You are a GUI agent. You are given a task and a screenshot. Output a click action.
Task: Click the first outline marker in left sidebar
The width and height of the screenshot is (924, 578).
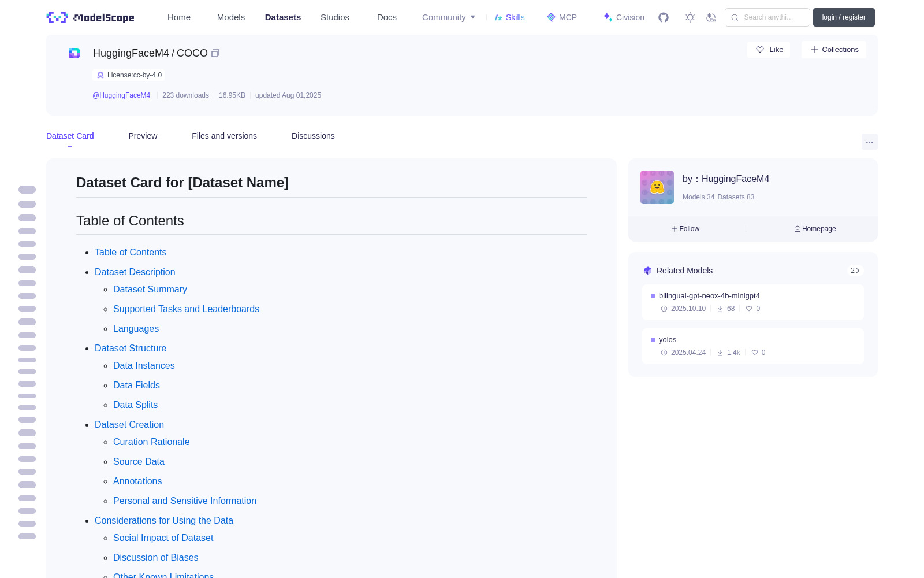27,190
